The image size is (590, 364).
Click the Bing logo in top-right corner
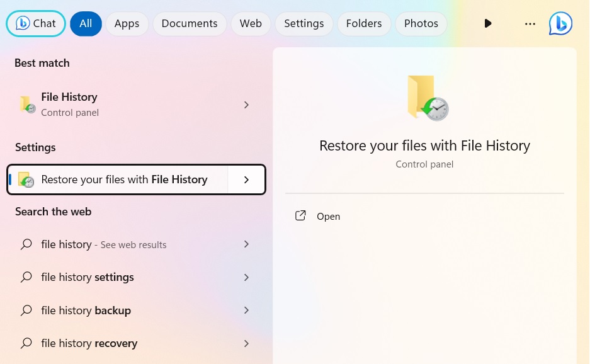pyautogui.click(x=560, y=23)
